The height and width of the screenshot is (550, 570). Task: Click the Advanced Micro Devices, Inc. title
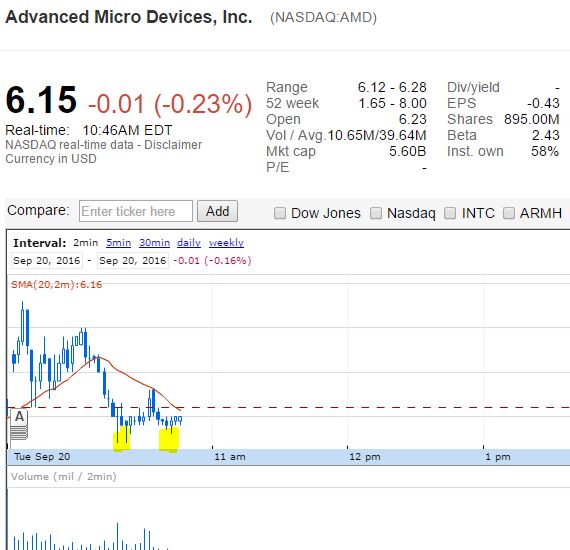129,17
